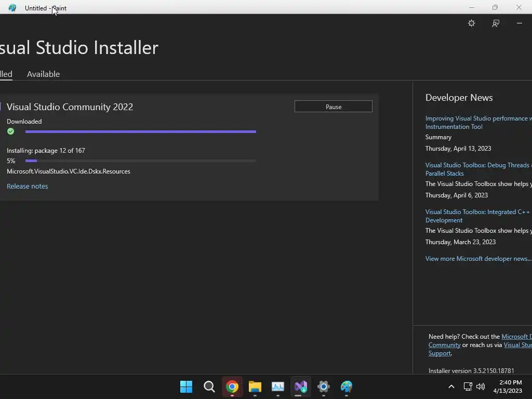The width and height of the screenshot is (532, 399).
Task: Minimize the Visual Studio Installer window
Action: [520, 23]
